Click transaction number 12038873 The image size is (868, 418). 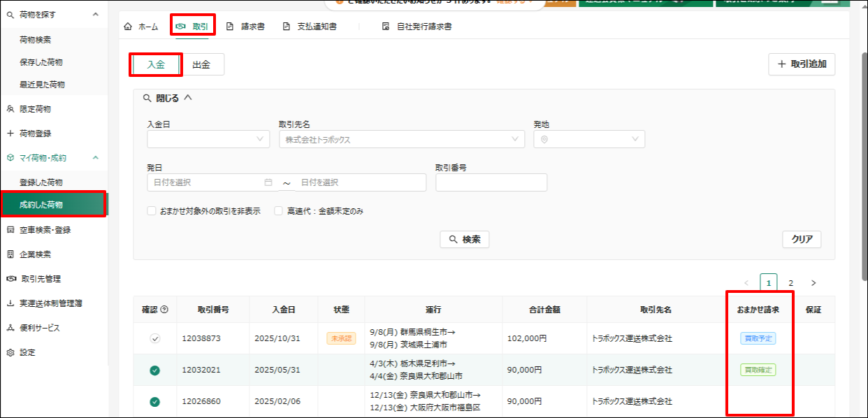[x=201, y=338]
